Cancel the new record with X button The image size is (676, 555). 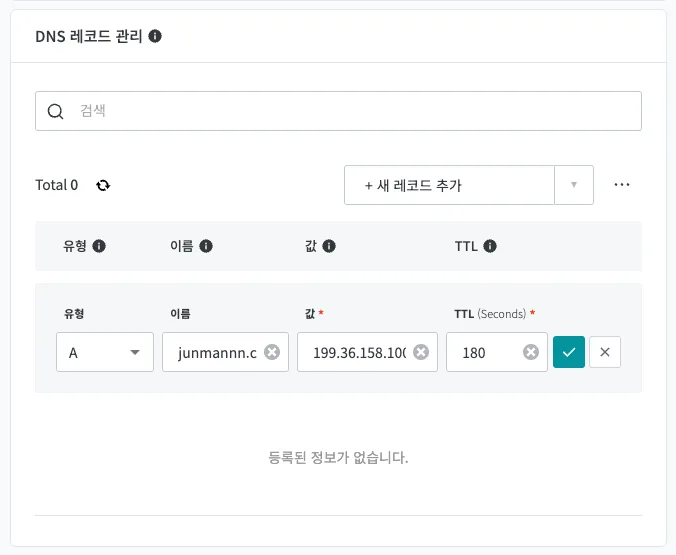[605, 352]
